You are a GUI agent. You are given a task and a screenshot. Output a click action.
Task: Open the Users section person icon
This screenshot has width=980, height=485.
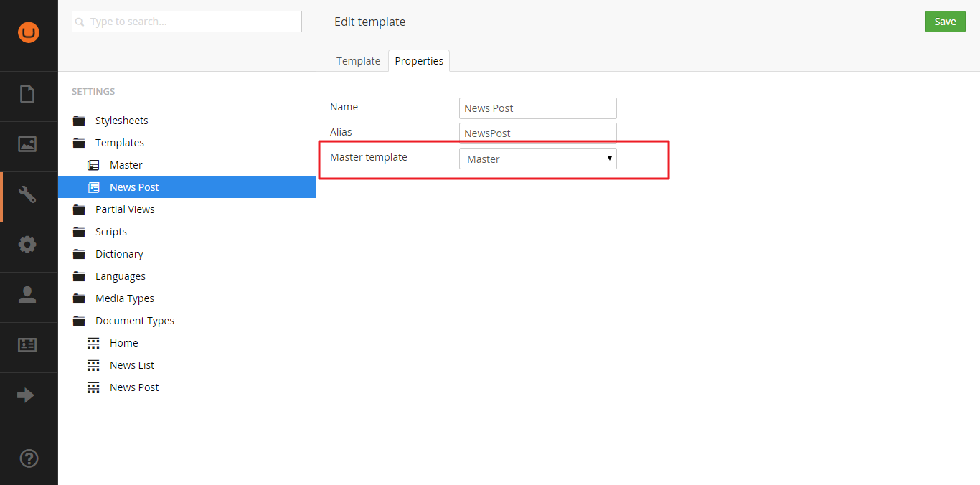(x=27, y=295)
